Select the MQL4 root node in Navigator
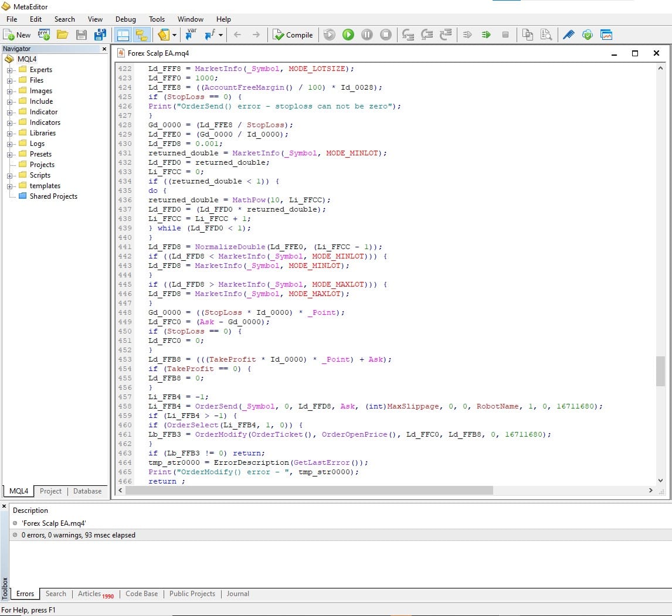Image resolution: width=672 pixels, height=616 pixels. coord(27,59)
